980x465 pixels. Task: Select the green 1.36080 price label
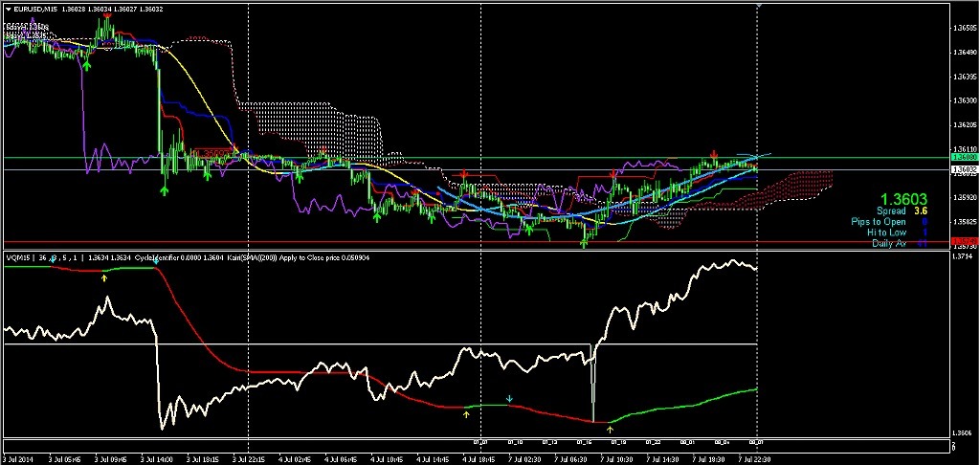point(965,157)
